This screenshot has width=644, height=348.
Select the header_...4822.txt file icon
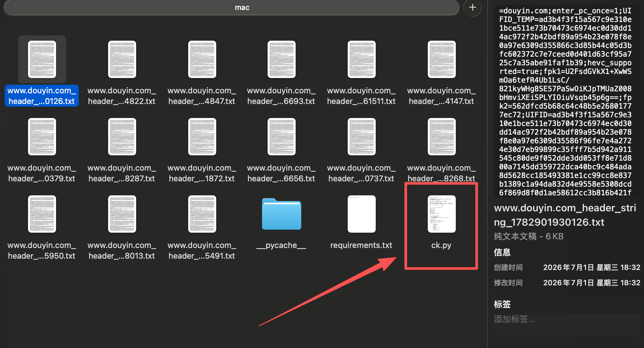(122, 59)
